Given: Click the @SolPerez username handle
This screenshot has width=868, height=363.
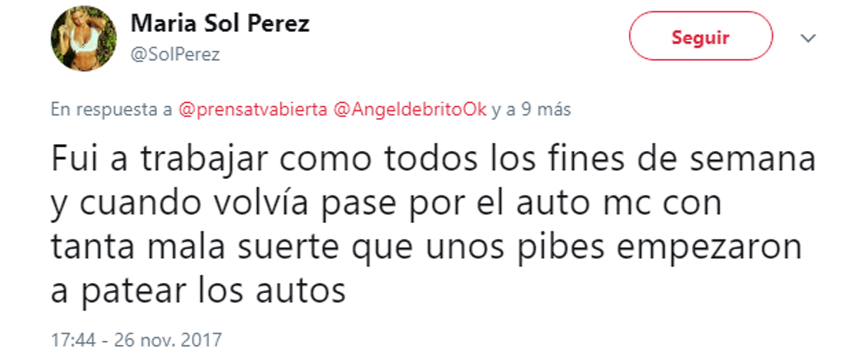Looking at the screenshot, I should 175,54.
